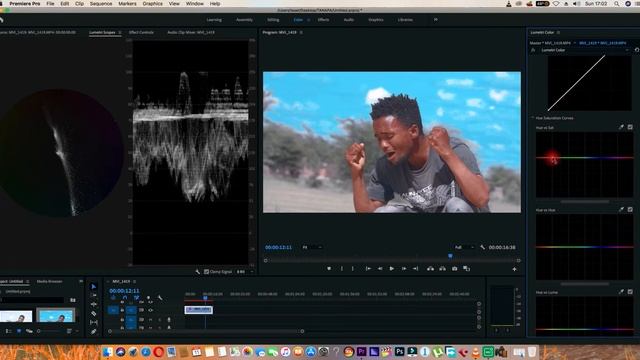Select the Selection arrow tool
This screenshot has height=360, width=640.
pos(93,287)
